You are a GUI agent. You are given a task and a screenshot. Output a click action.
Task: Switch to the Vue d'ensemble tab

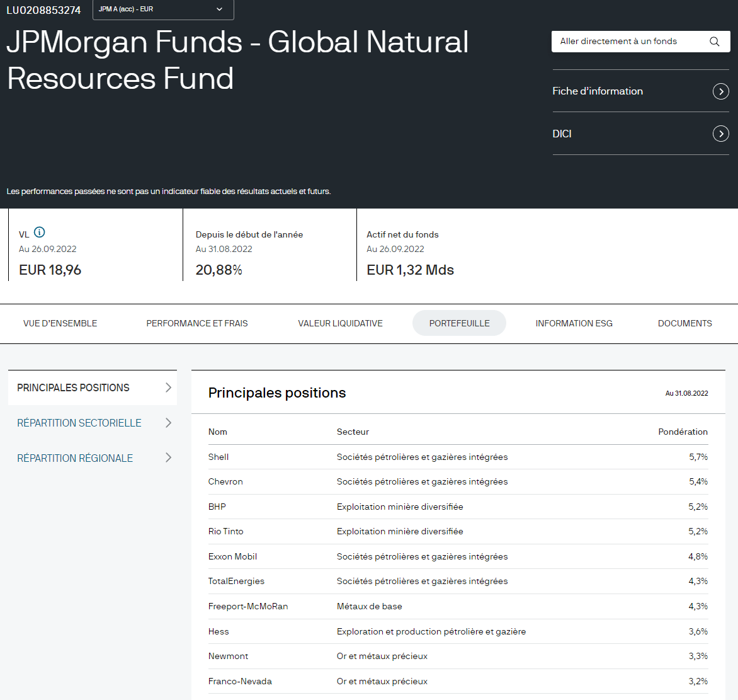coord(60,323)
